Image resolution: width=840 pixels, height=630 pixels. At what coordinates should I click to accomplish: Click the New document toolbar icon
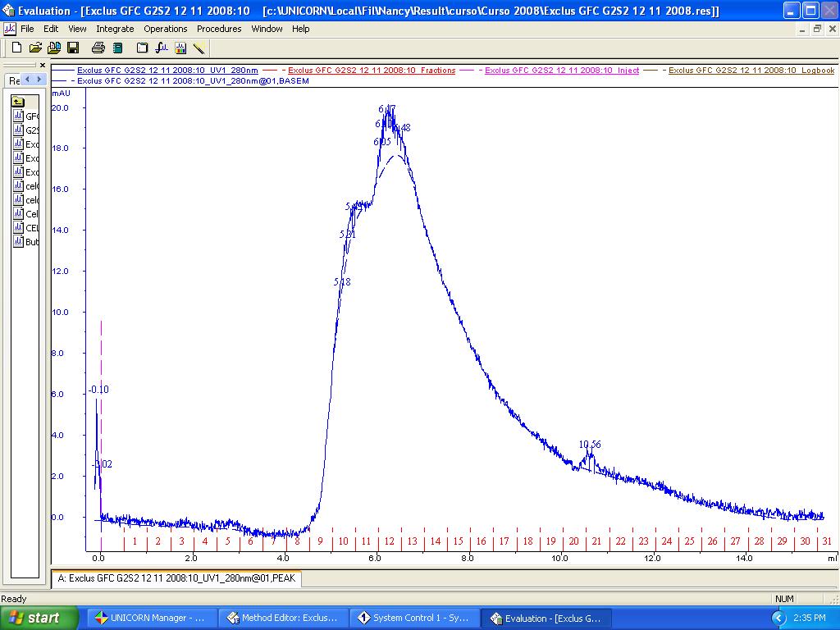(16, 48)
